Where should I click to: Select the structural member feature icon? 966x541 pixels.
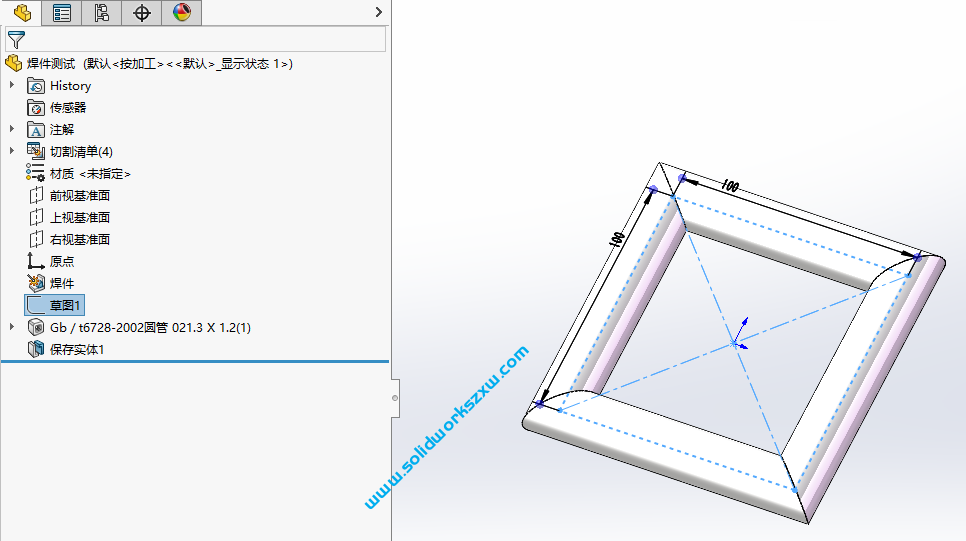click(36, 327)
